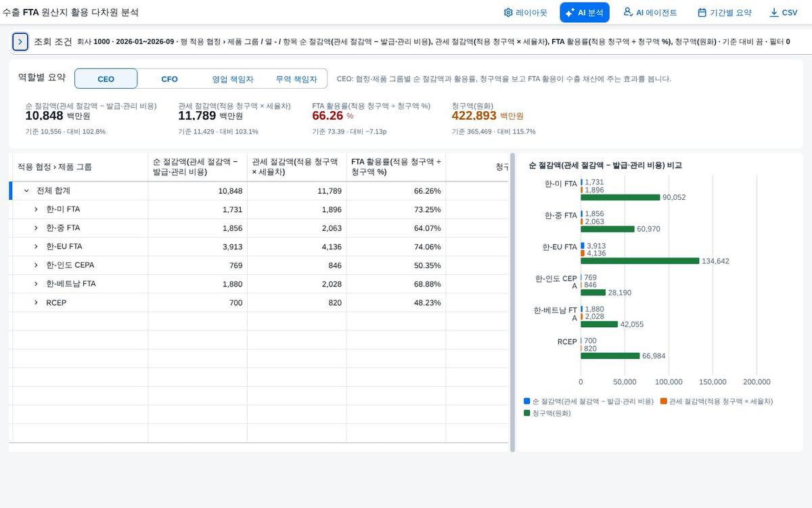Toggle the green 청구액(원화) legend entry
The image size is (812, 508).
(x=547, y=413)
